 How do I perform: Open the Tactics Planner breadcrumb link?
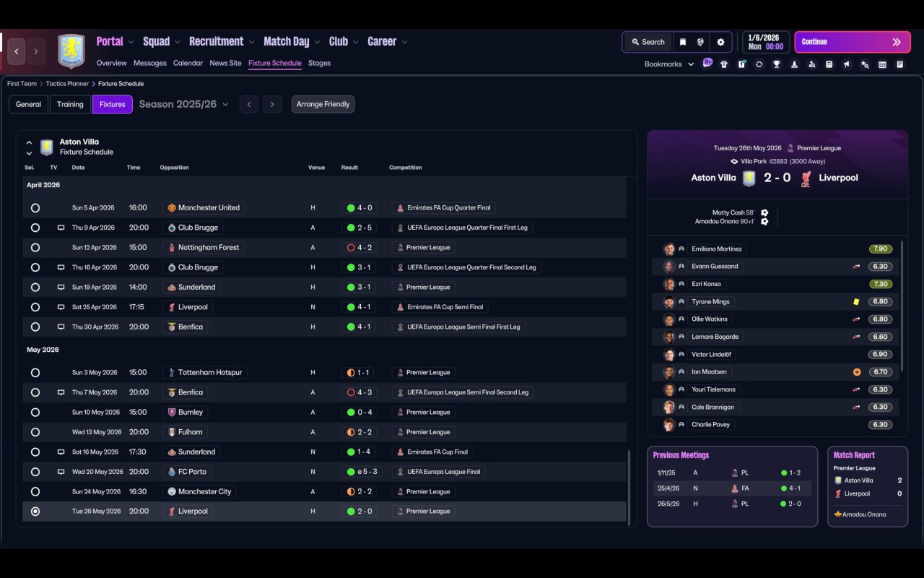(x=67, y=84)
